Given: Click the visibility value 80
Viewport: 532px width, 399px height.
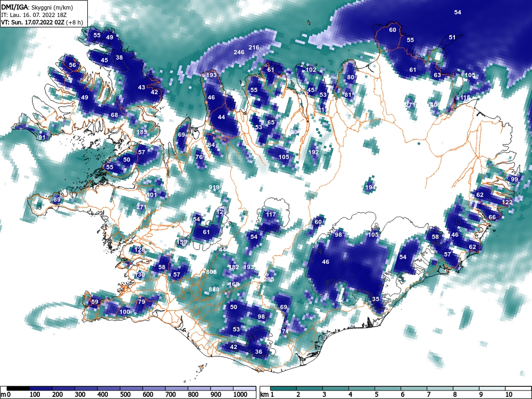Looking at the screenshot, I should coord(351,77).
